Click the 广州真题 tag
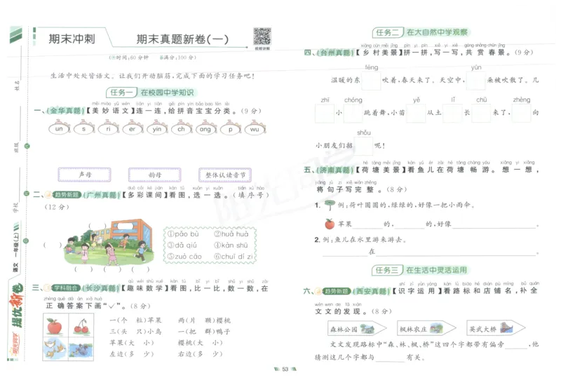 tap(101, 195)
